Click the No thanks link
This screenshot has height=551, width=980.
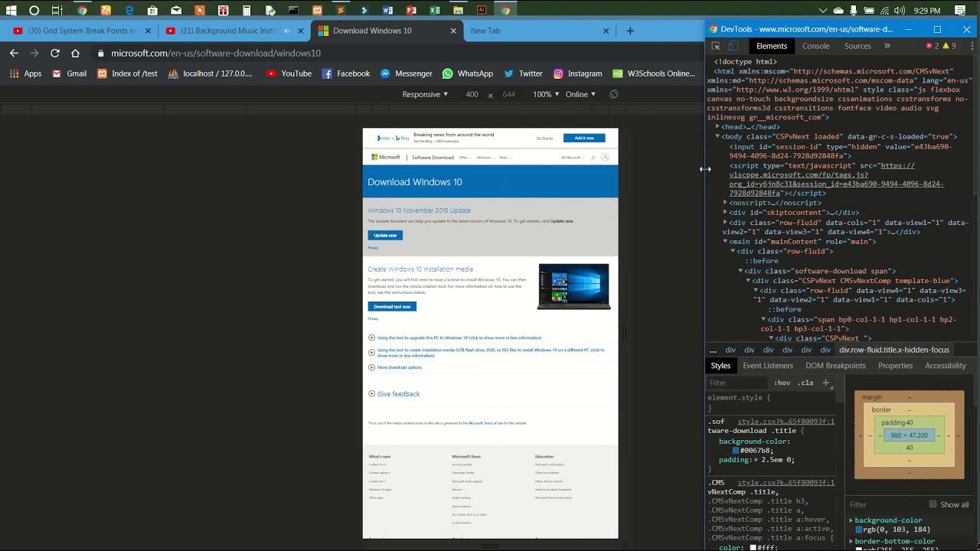(x=544, y=138)
